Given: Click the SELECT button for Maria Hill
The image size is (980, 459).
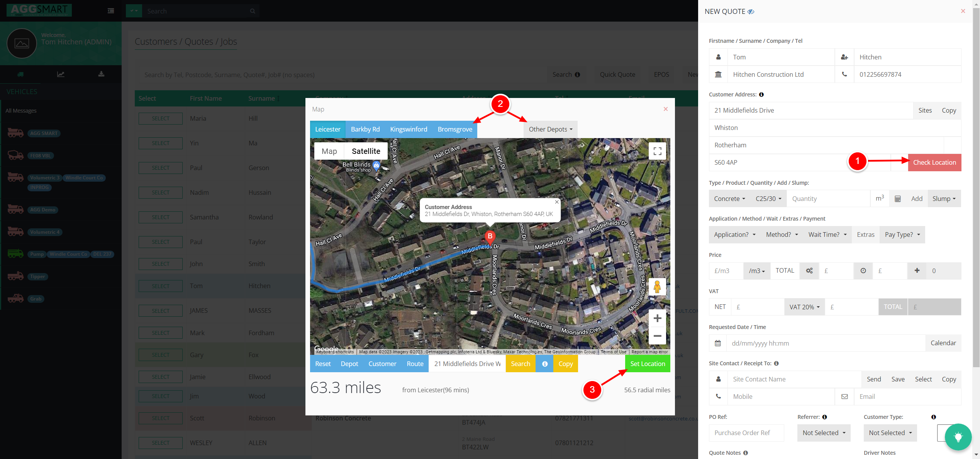Looking at the screenshot, I should 161,118.
